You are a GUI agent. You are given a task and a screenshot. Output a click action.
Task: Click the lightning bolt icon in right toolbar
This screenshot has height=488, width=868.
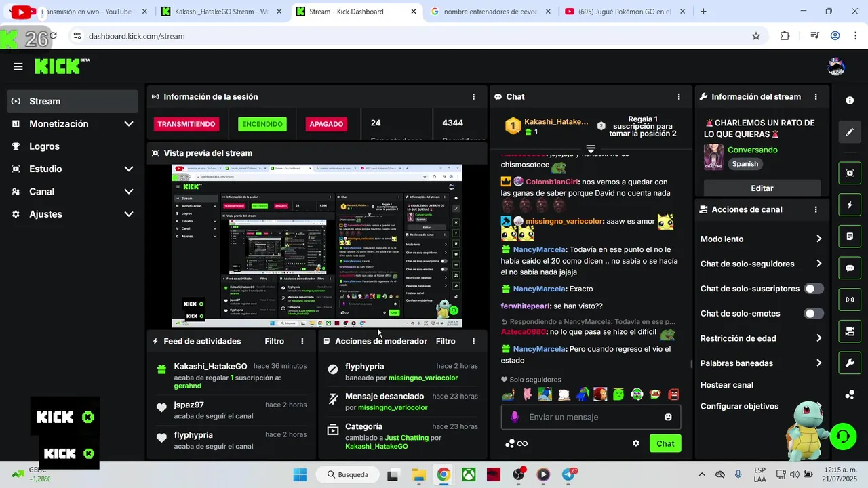850,205
